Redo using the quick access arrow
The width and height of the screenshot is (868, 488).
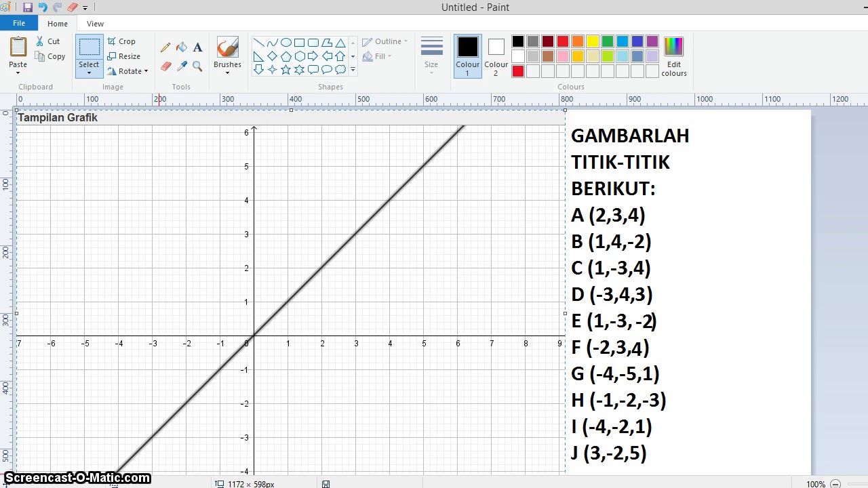coord(58,7)
